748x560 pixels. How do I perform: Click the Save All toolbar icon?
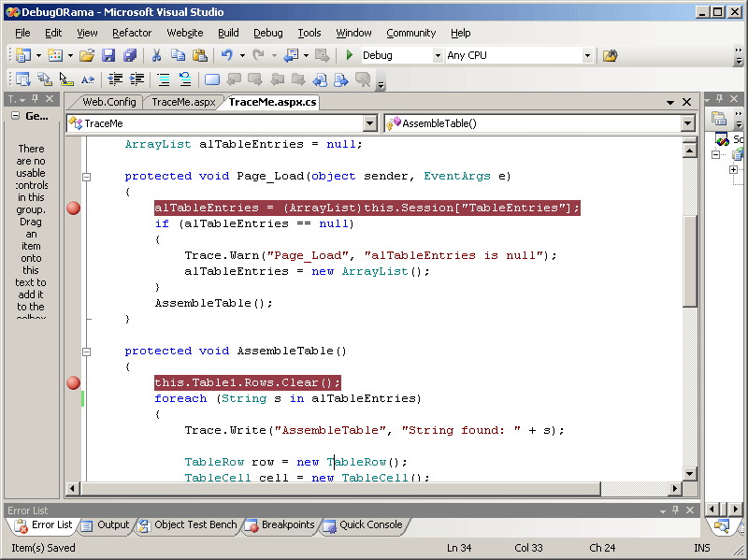[129, 56]
